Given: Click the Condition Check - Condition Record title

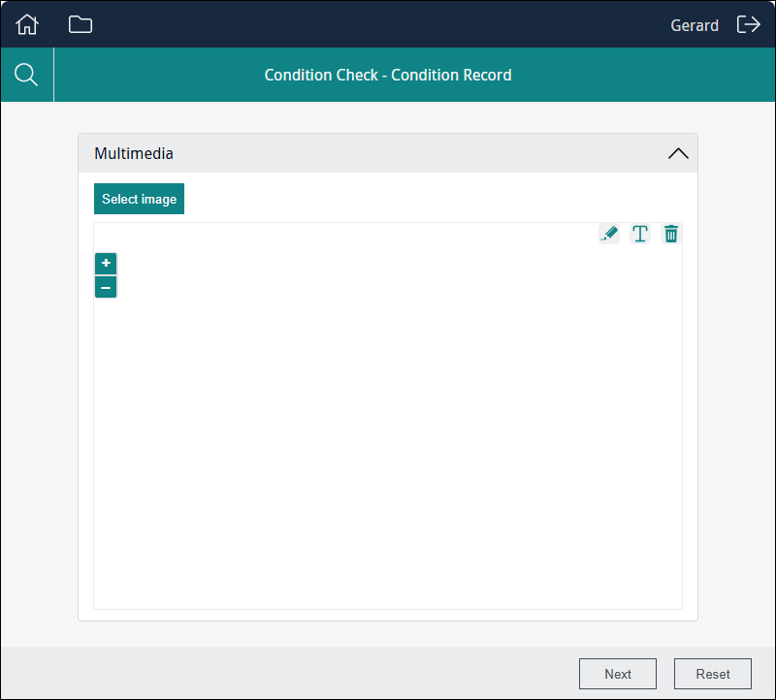Looking at the screenshot, I should tap(388, 75).
